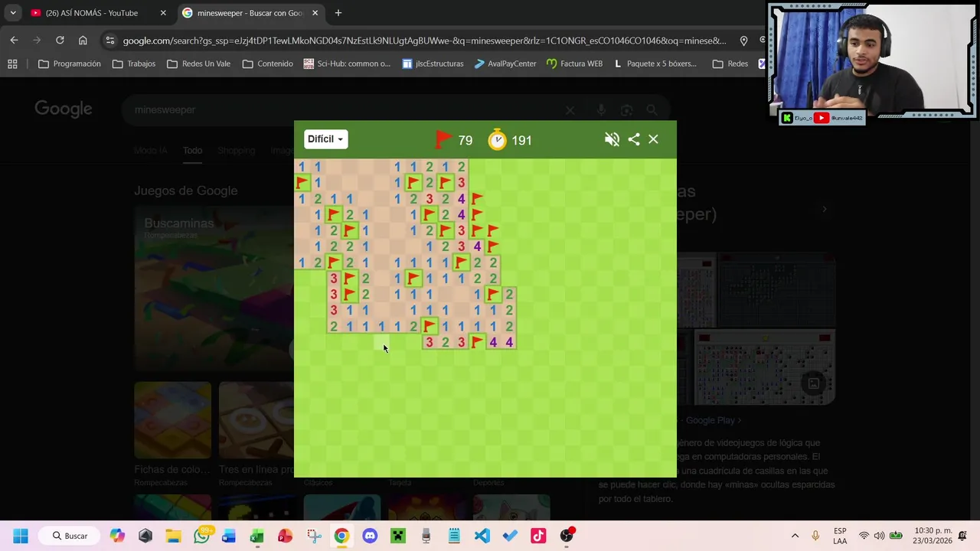Go back to previous page
980x551 pixels.
(14, 41)
